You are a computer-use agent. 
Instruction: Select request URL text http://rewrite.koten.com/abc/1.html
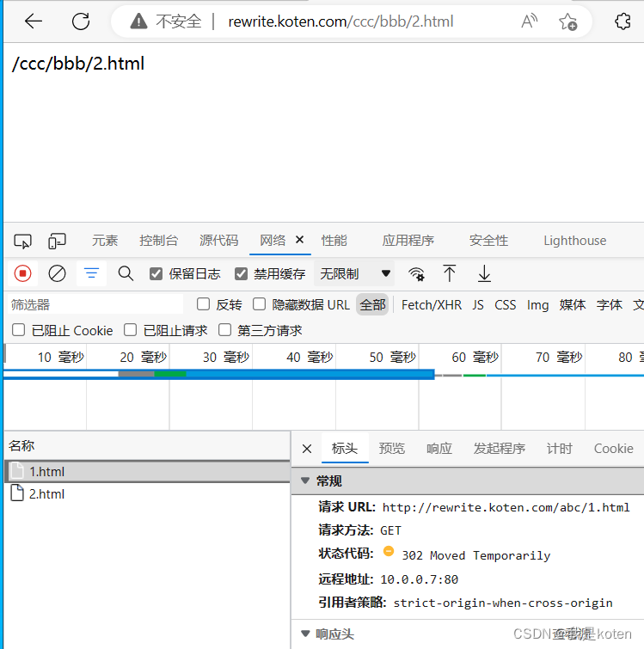point(506,507)
